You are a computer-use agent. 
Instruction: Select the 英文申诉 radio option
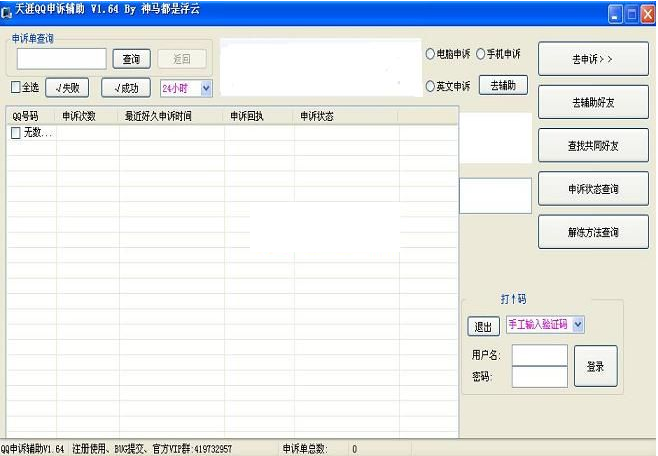click(431, 87)
